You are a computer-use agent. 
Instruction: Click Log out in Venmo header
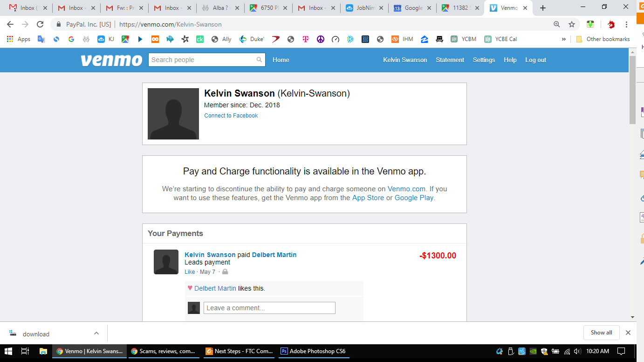pyautogui.click(x=535, y=60)
